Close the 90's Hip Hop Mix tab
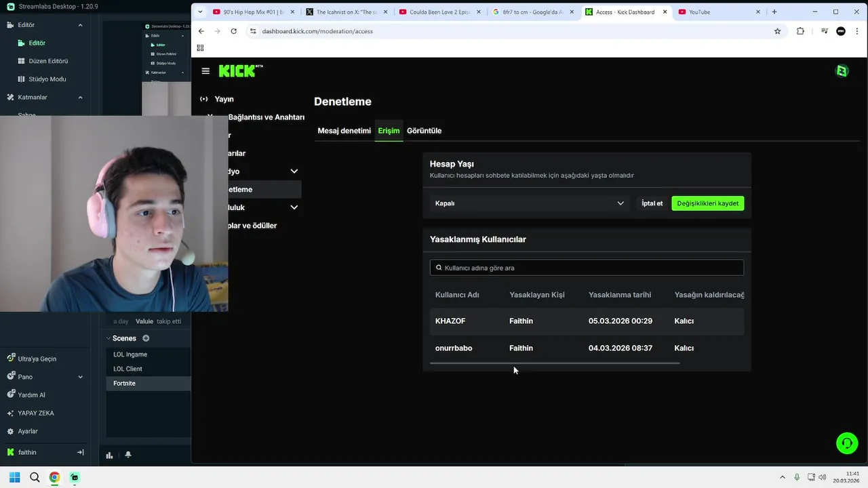 (292, 12)
